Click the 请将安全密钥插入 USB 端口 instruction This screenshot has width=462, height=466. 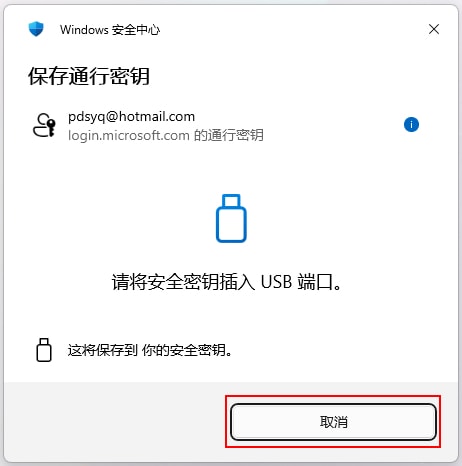tap(227, 282)
